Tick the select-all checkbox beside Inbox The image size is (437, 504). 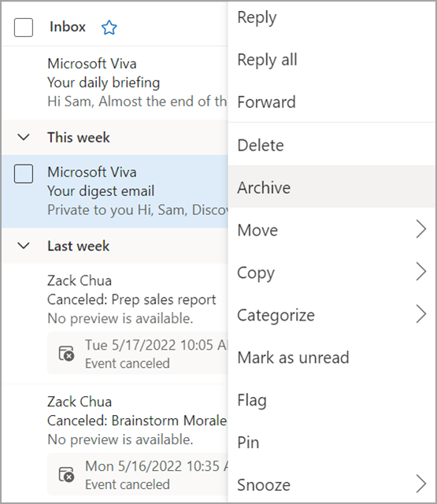[24, 28]
